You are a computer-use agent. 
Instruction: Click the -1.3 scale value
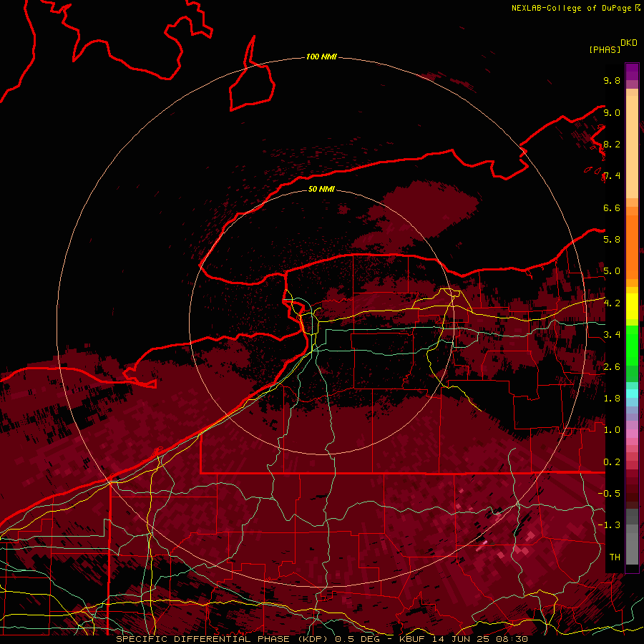tap(610, 525)
